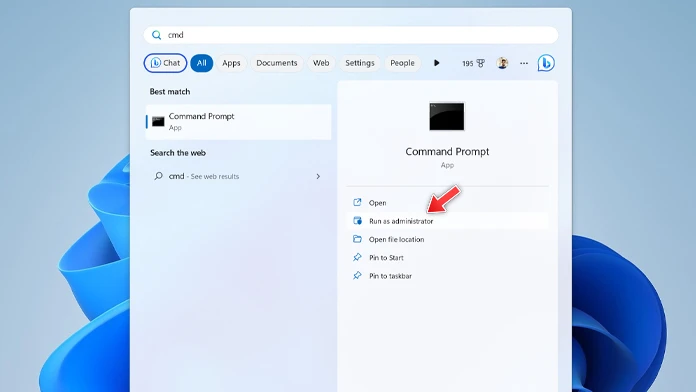Click Command Prompt icon in best match
The image size is (696, 392).
click(x=158, y=122)
